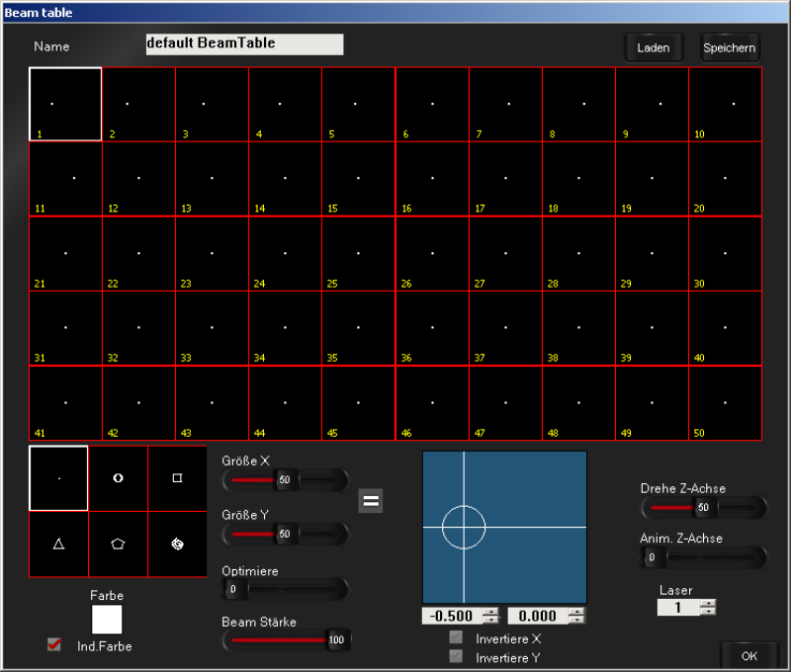The width and height of the screenshot is (791, 672).
Task: Click the equal-size link icon
Action: tap(371, 501)
